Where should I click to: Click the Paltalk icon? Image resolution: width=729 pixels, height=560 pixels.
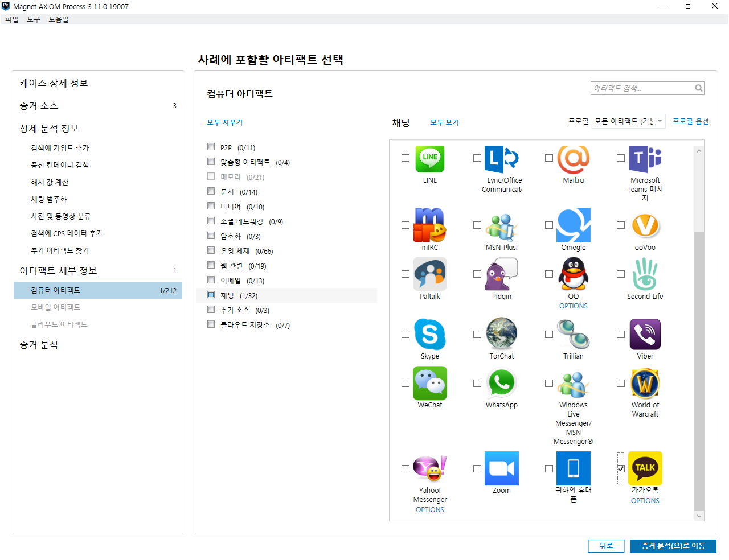click(x=430, y=274)
